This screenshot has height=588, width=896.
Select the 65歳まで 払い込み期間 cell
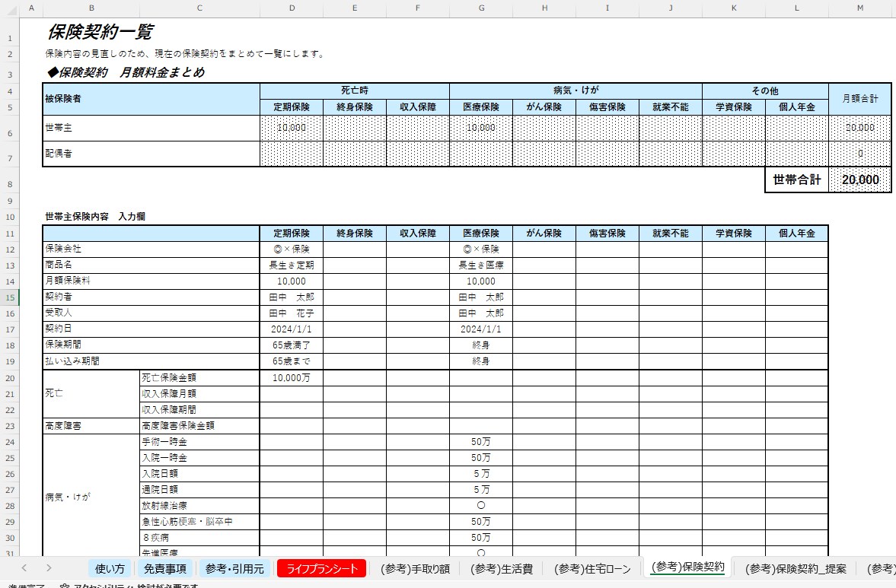pos(292,361)
